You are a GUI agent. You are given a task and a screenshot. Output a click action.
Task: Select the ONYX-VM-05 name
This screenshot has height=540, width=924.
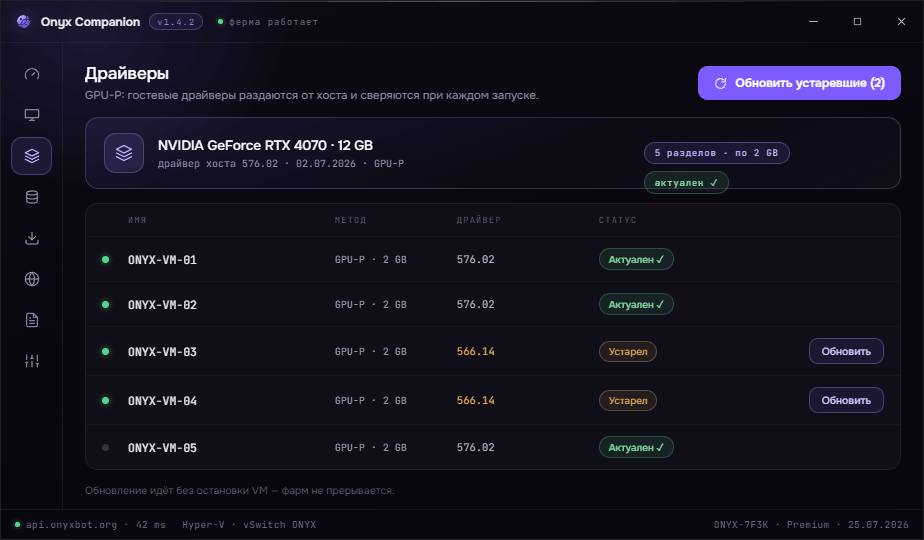coord(162,447)
